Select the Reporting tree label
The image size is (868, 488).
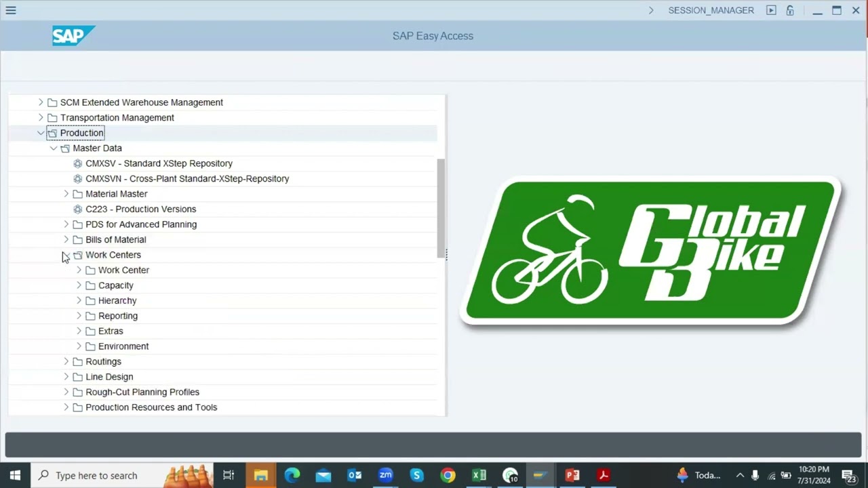(x=118, y=316)
